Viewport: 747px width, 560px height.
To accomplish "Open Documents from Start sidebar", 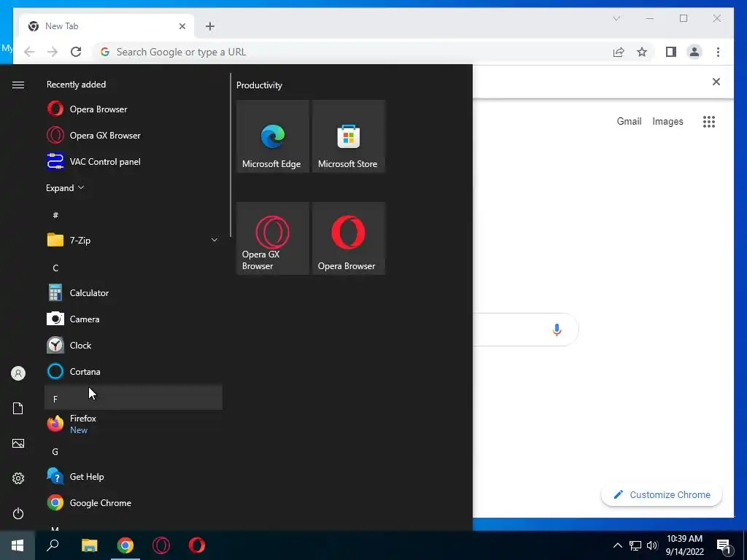I will click(x=18, y=408).
